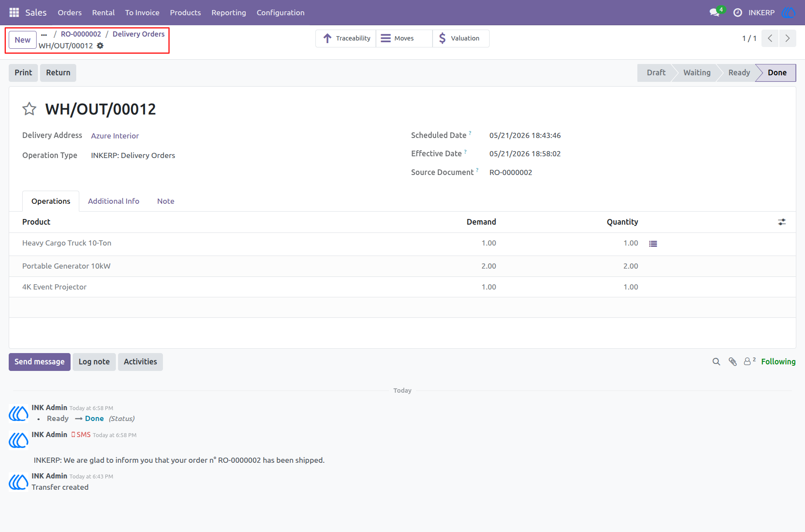
Task: Click the Print button
Action: [x=24, y=73]
